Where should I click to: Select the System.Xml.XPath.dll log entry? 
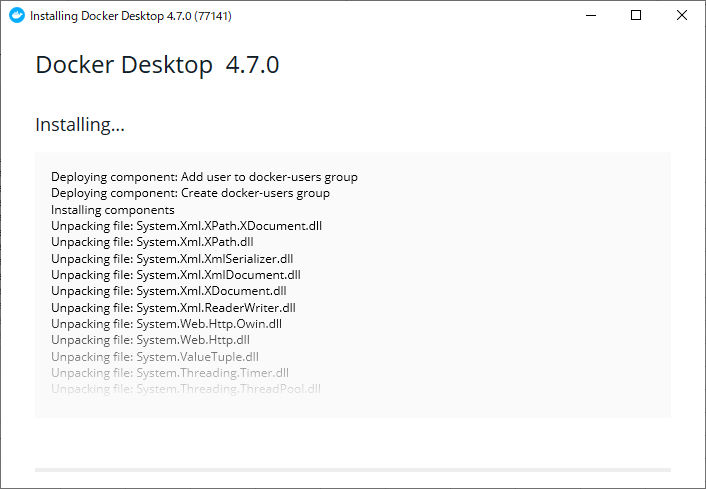coord(152,242)
